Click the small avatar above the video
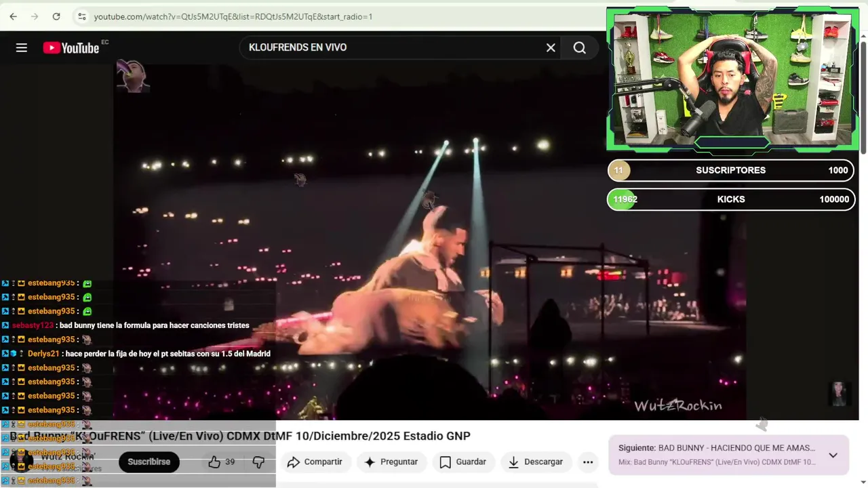This screenshot has height=488, width=868. [133, 76]
